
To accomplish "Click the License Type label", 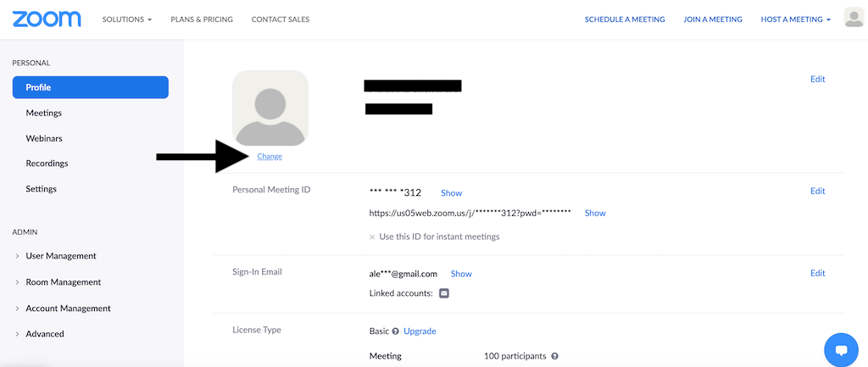I will pyautogui.click(x=256, y=330).
